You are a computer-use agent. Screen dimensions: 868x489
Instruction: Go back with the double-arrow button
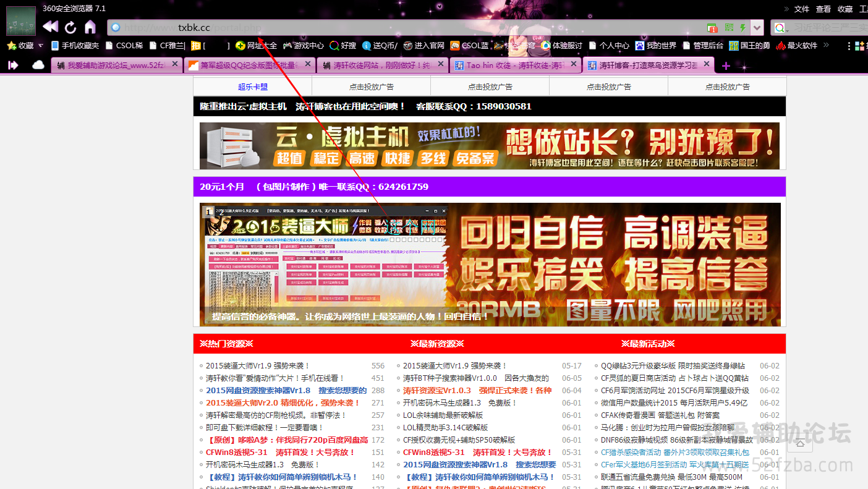[51, 27]
